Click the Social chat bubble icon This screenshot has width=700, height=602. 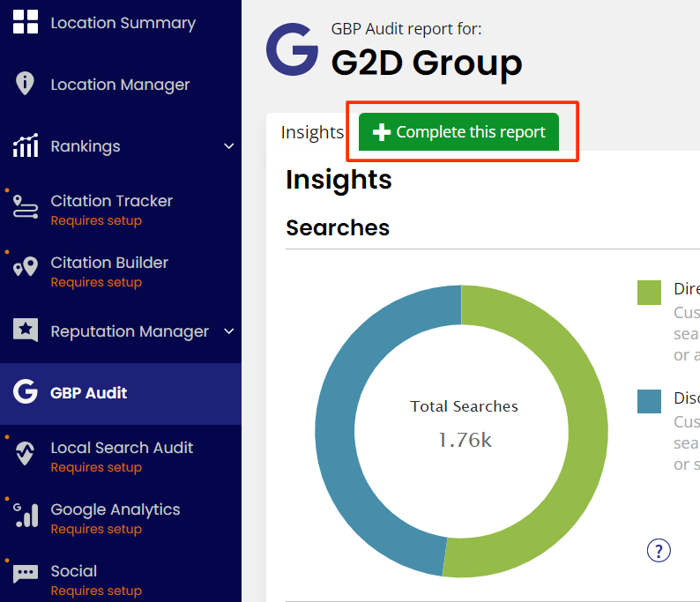click(26, 574)
